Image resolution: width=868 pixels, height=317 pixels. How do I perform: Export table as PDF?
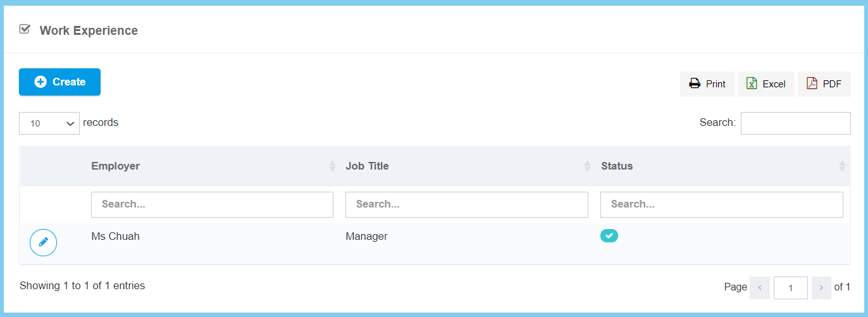[x=824, y=84]
